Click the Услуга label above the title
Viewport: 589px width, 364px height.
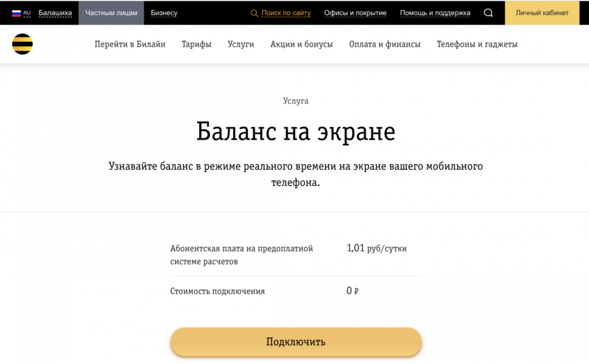[x=296, y=101]
